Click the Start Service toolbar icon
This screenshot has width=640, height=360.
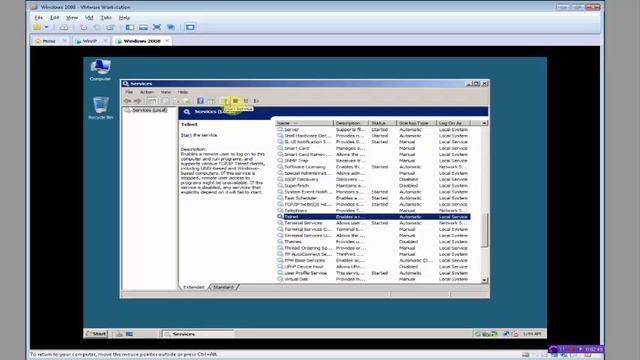[x=225, y=101]
